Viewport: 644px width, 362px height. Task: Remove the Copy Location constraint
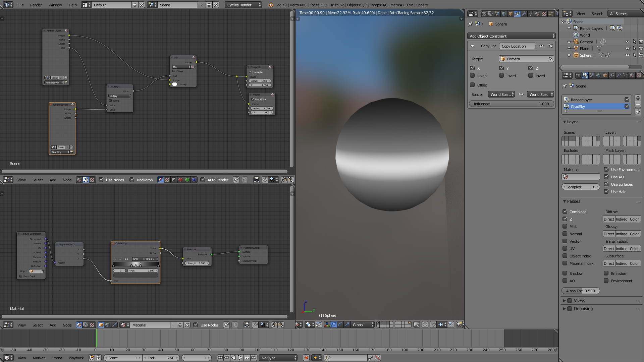point(550,46)
